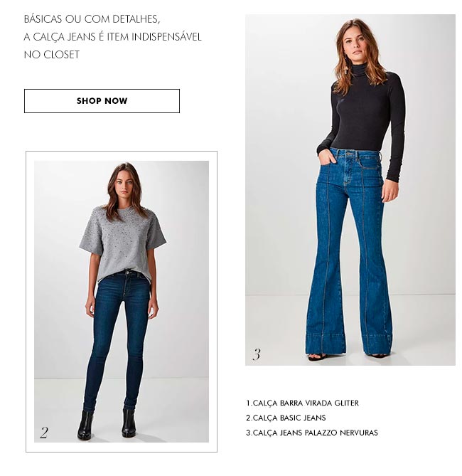This screenshot has width=462, height=476.
Task: Click the italic number 3 photo label
Action: coord(257,354)
